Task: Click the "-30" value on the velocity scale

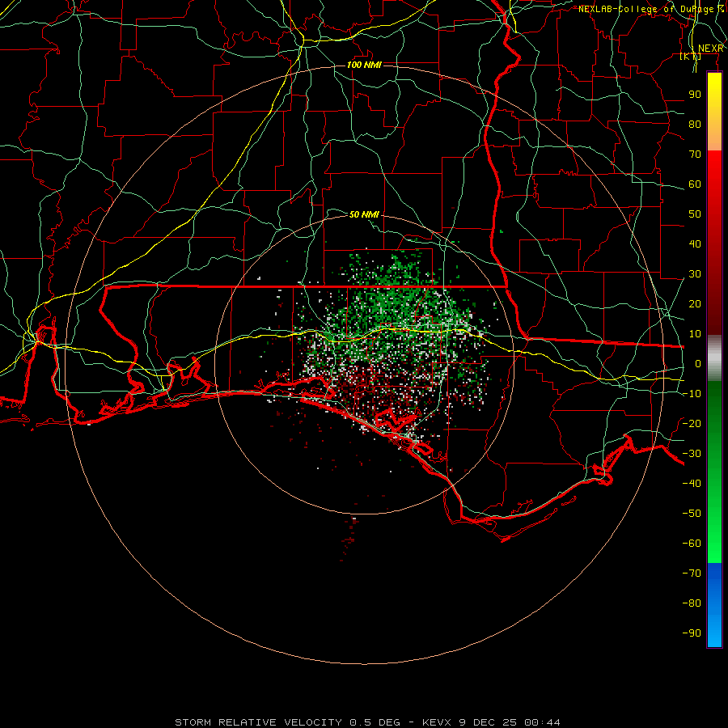Action: (692, 454)
